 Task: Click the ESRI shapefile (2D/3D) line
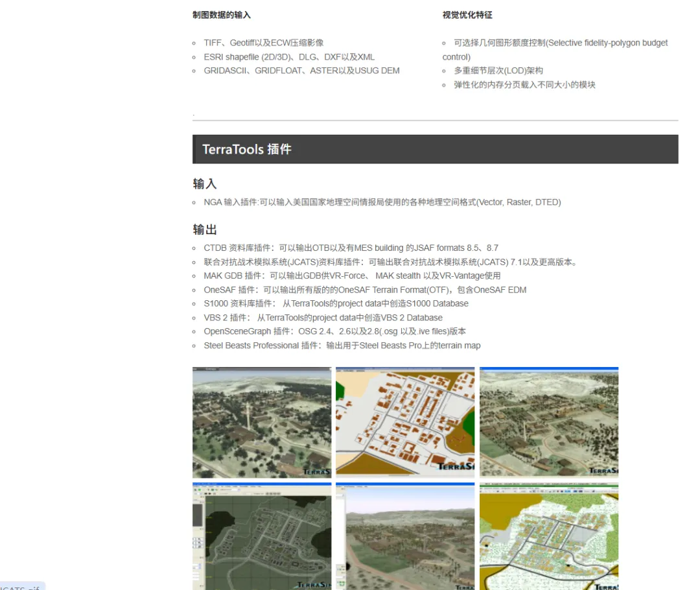289,57
